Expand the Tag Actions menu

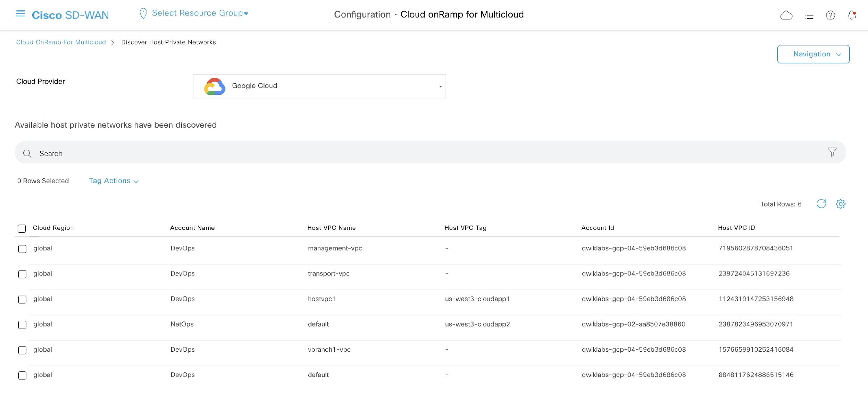point(114,181)
